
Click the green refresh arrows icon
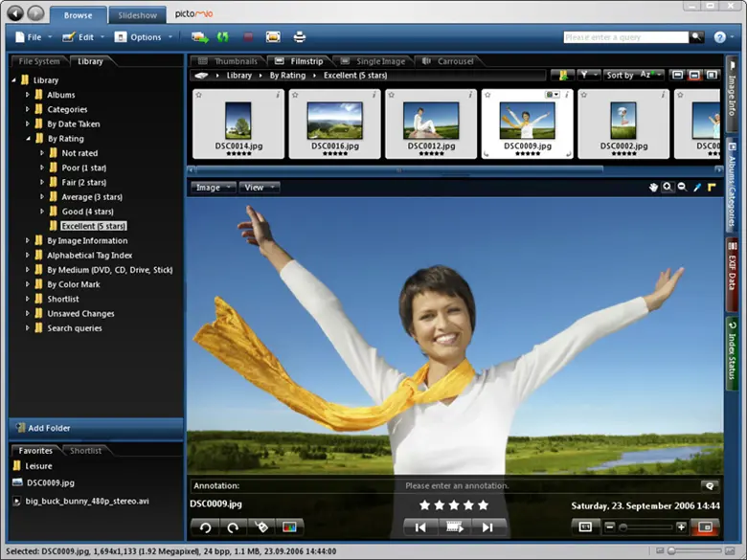click(222, 37)
